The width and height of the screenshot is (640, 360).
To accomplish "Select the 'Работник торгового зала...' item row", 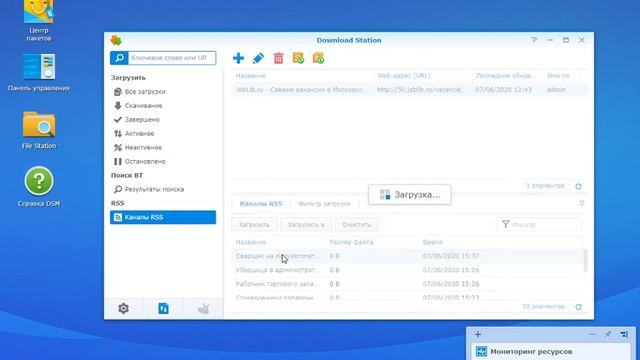I will pos(407,284).
